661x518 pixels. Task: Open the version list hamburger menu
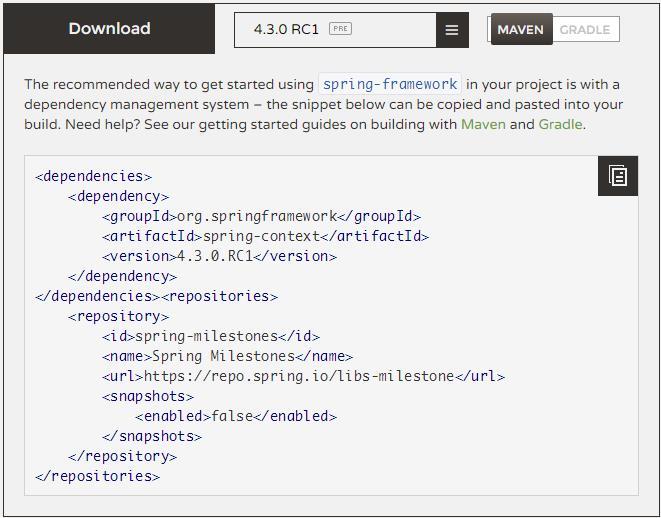pyautogui.click(x=452, y=30)
